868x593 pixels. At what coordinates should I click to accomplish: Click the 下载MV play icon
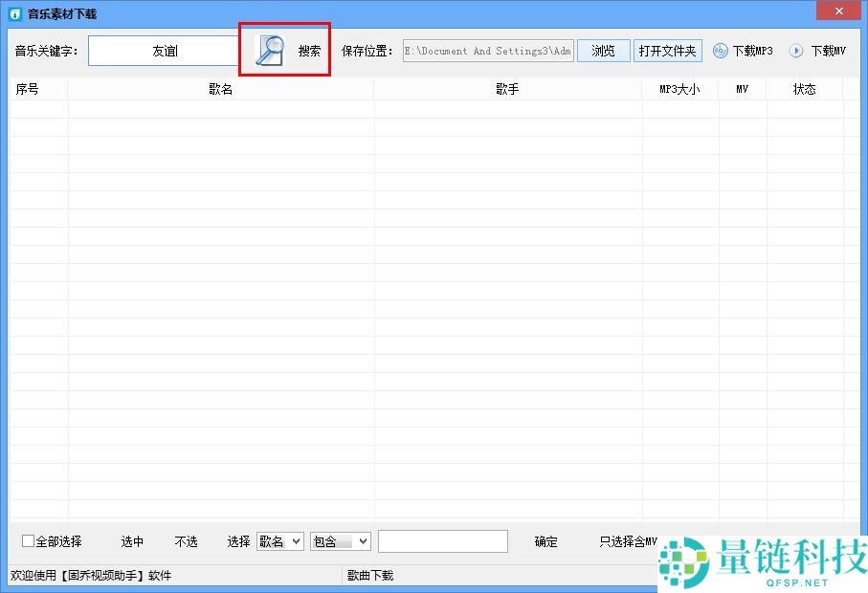[796, 51]
